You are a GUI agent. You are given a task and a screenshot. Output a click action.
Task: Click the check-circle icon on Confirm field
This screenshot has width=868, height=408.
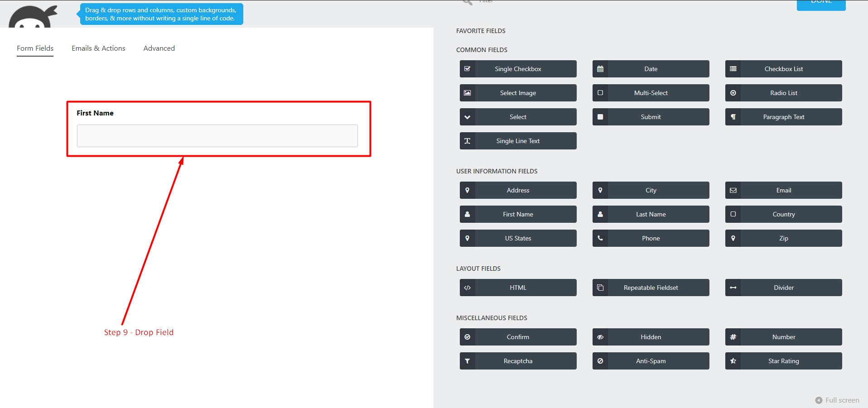coord(467,337)
